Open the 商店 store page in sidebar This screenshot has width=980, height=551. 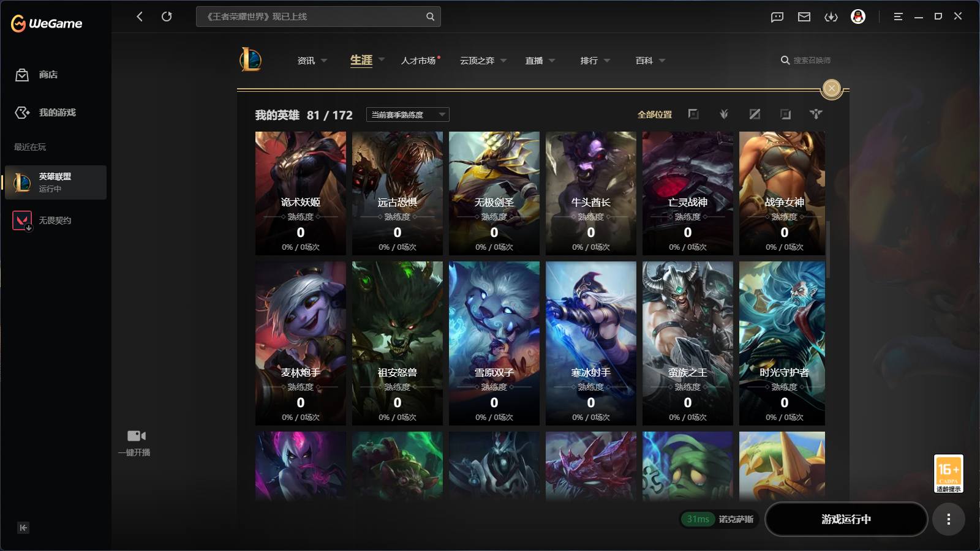pos(37,75)
